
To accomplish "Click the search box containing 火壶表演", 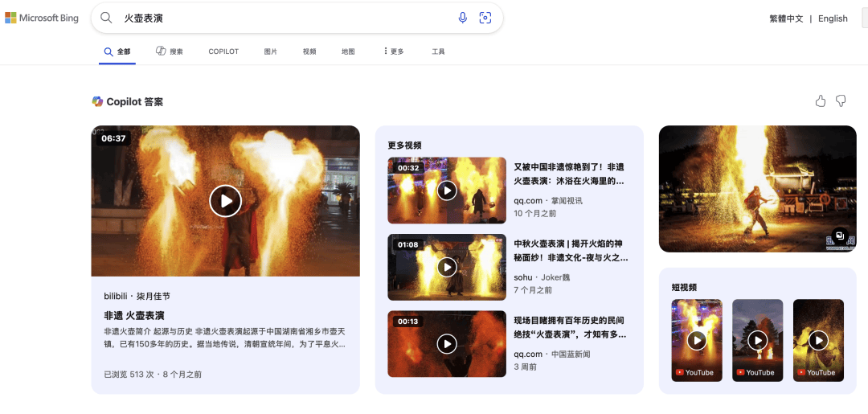I will (281, 18).
